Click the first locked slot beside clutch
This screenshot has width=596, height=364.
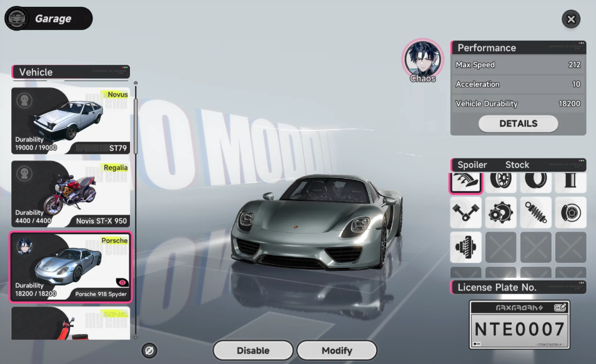[x=500, y=247]
